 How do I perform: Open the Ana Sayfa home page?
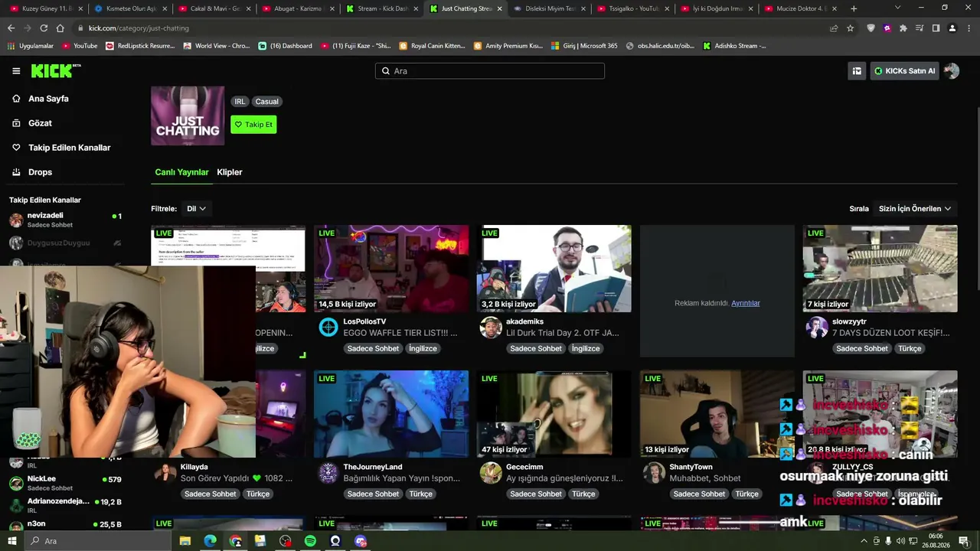click(48, 99)
